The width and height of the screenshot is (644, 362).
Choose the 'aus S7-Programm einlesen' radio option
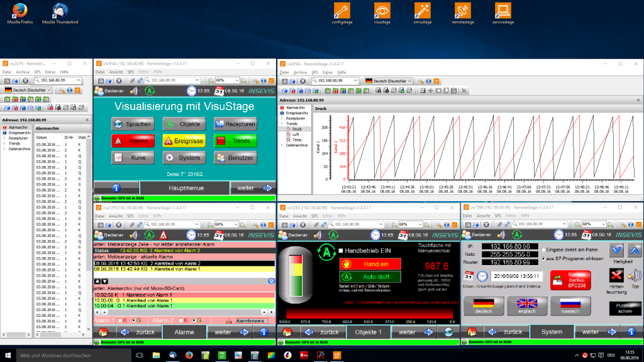click(x=543, y=258)
